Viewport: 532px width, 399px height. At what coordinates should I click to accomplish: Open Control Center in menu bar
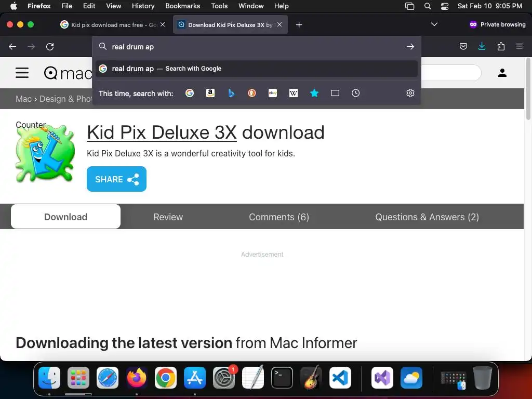(445, 6)
